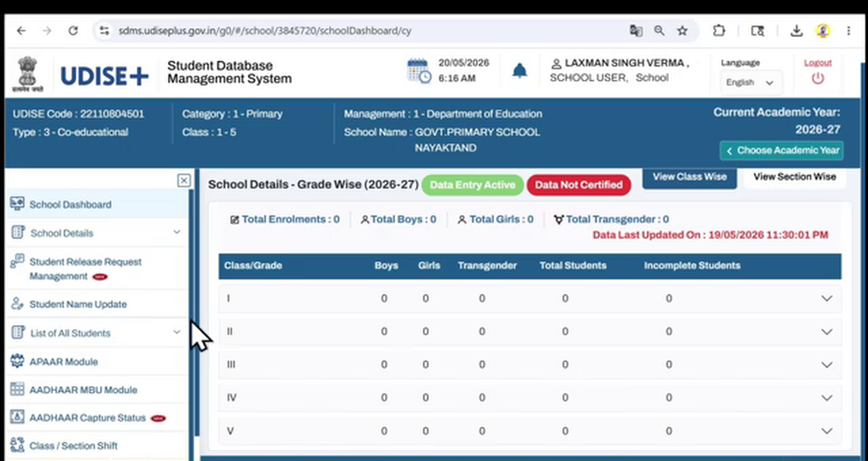Open Class / Section Shift menu item
Image resolution: width=868 pixels, height=461 pixels.
pos(97,446)
